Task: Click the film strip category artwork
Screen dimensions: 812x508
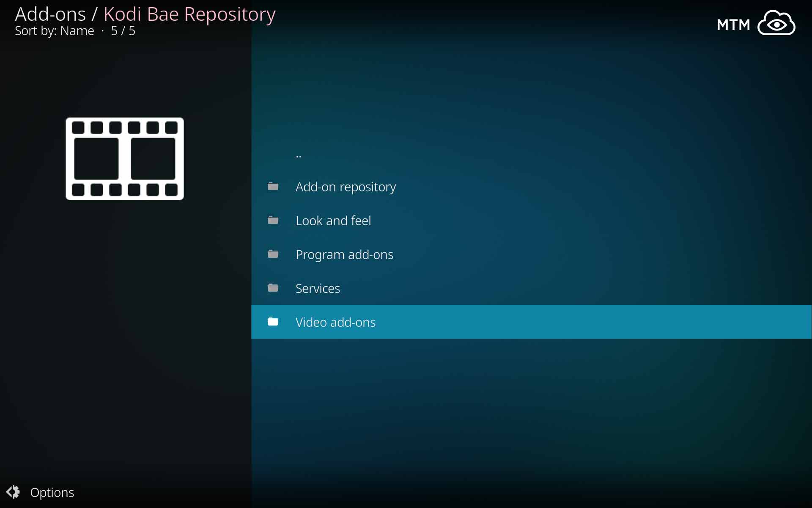Action: 125,159
